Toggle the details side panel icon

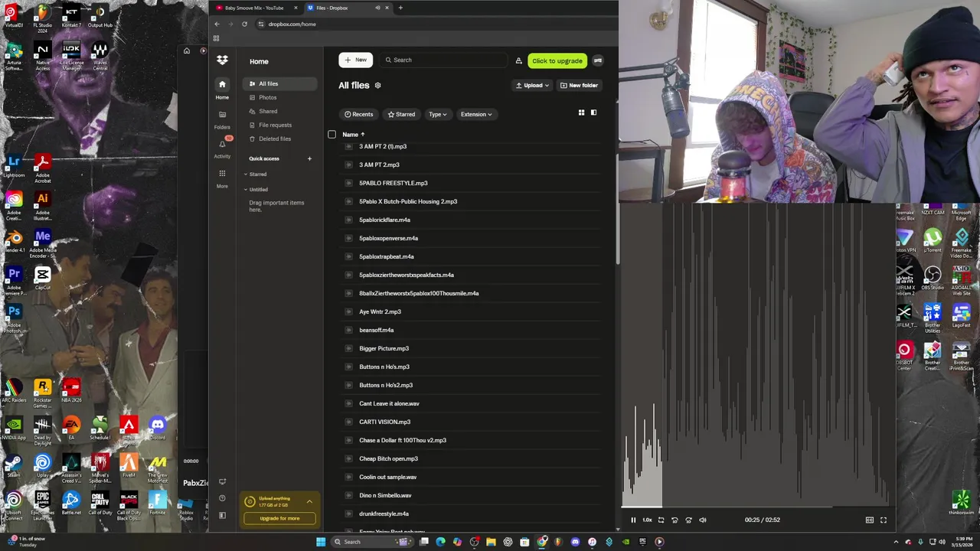tap(593, 112)
